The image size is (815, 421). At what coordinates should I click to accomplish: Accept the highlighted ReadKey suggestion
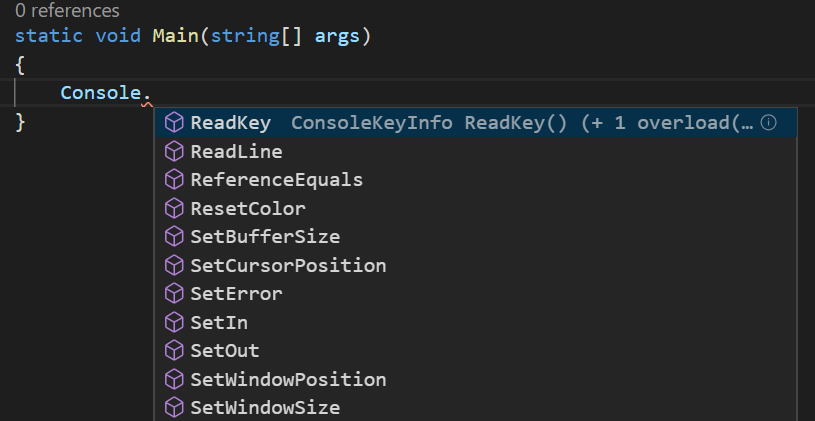(476, 123)
